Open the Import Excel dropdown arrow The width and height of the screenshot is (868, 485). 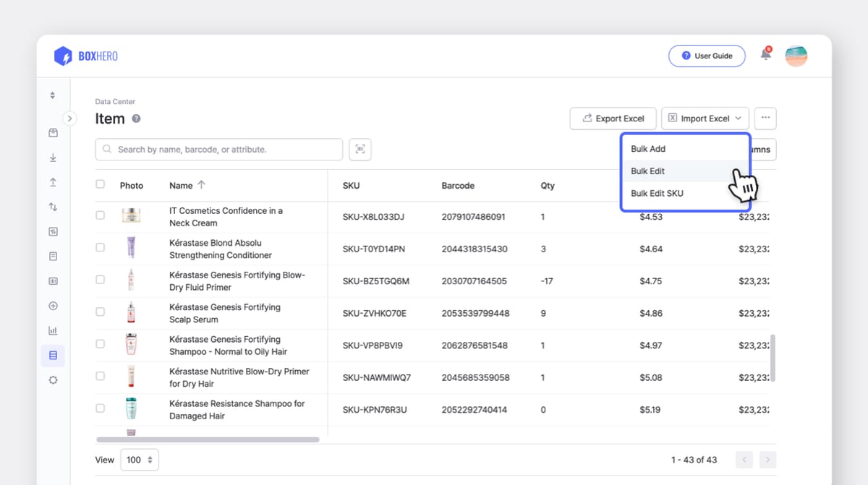[x=737, y=118]
